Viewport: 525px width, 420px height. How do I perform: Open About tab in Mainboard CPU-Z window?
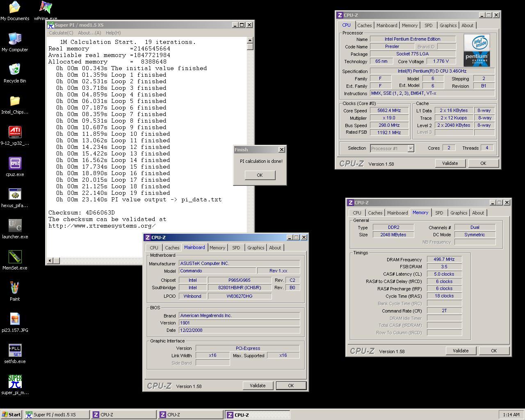(x=275, y=248)
